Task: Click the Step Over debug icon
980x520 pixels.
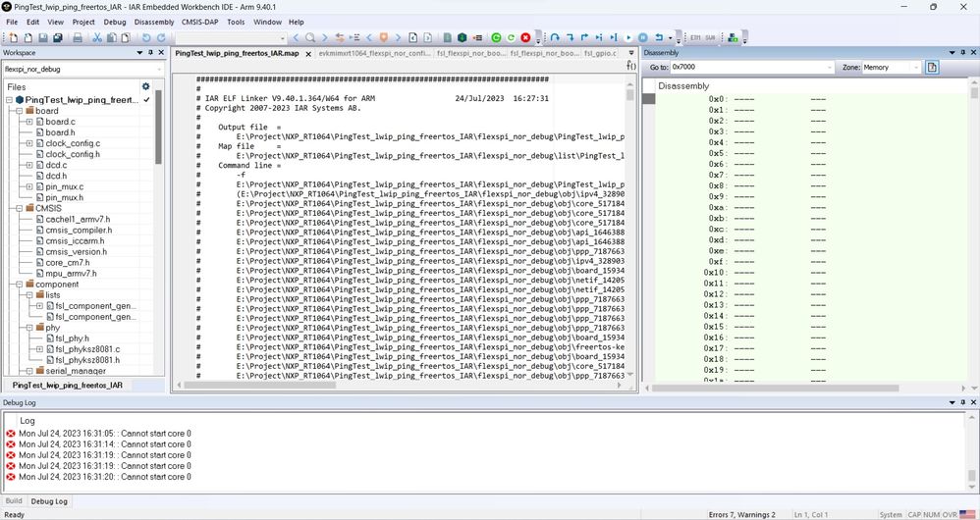Action: 555,38
